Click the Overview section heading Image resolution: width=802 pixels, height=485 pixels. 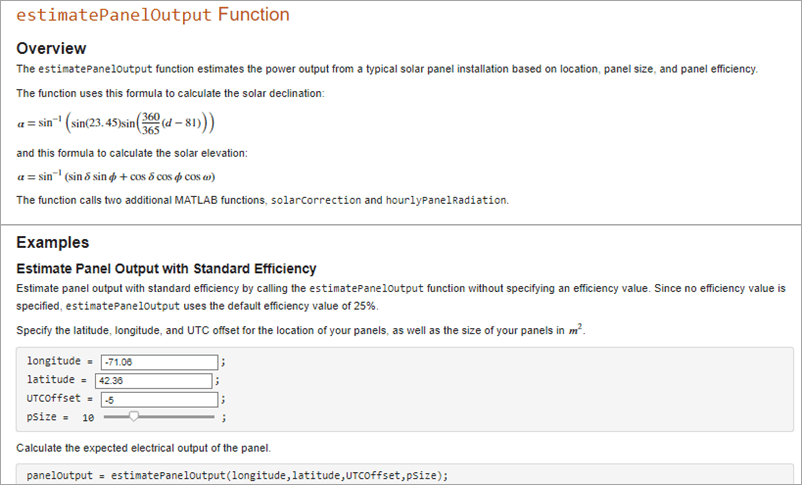coord(52,49)
